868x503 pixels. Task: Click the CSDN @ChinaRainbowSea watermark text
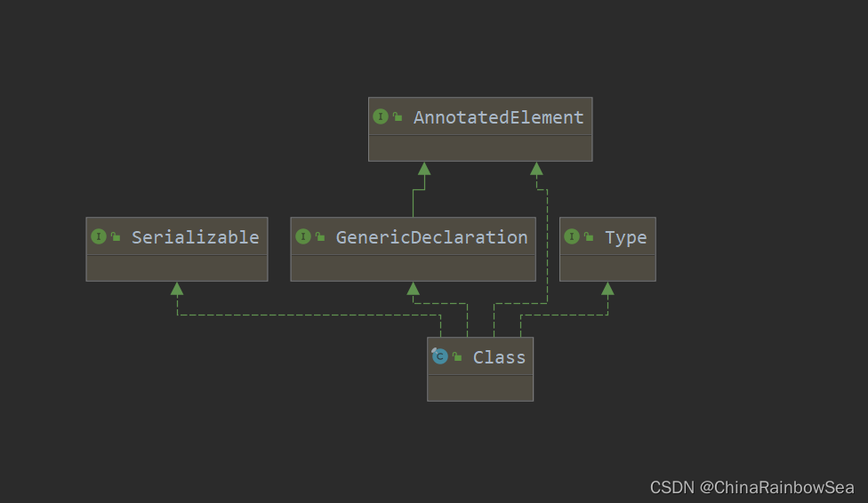(x=751, y=488)
